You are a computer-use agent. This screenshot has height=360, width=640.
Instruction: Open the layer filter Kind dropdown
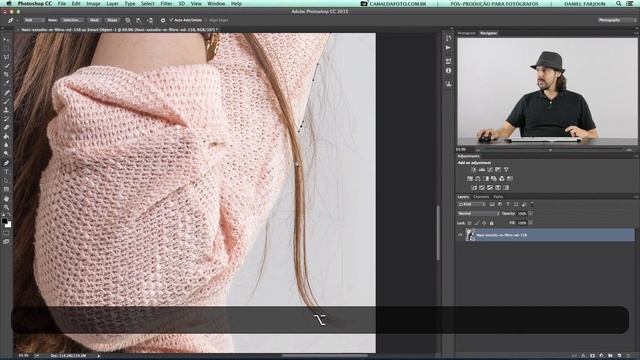(x=471, y=204)
